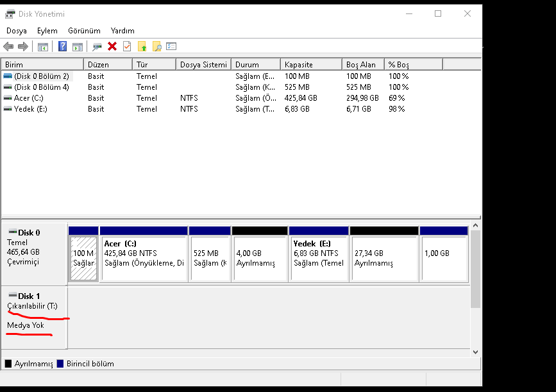The height and width of the screenshot is (392, 556).
Task: Open the blue Help question-mark icon
Action: (62, 46)
